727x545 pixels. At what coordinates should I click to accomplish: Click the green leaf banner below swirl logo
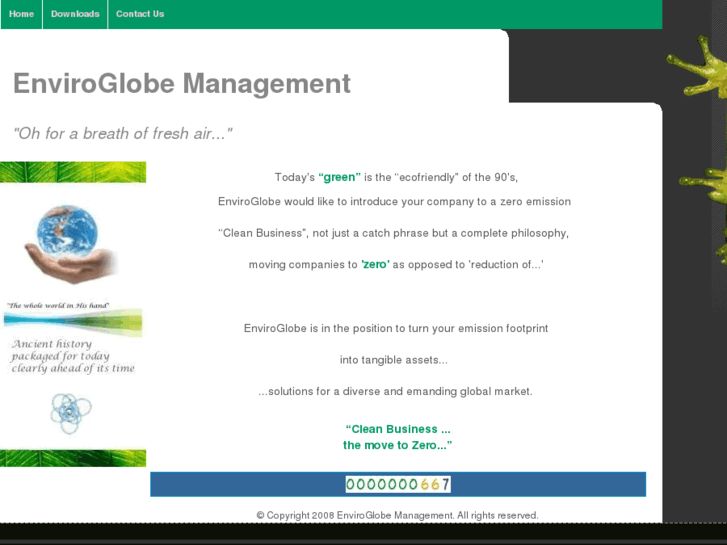(73, 458)
